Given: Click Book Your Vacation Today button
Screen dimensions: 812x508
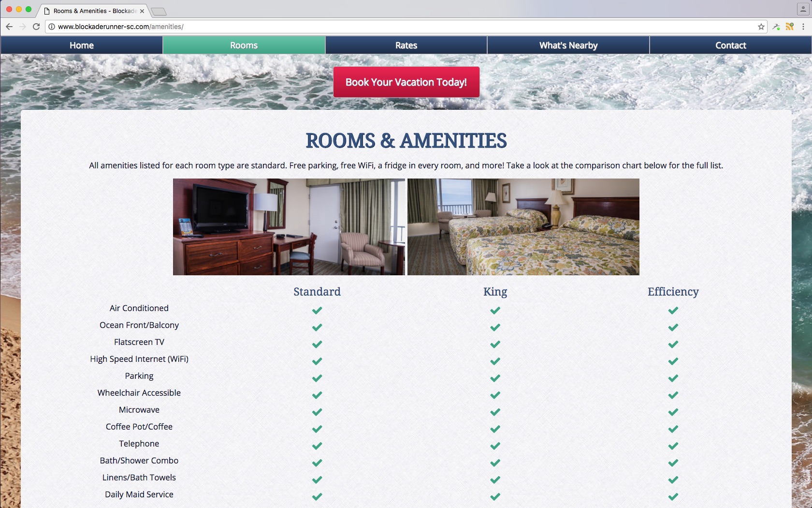Looking at the screenshot, I should click(x=406, y=82).
